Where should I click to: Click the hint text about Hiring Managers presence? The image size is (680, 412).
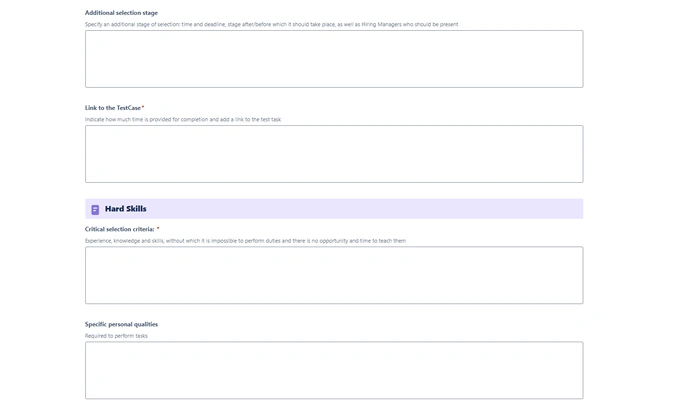click(271, 24)
